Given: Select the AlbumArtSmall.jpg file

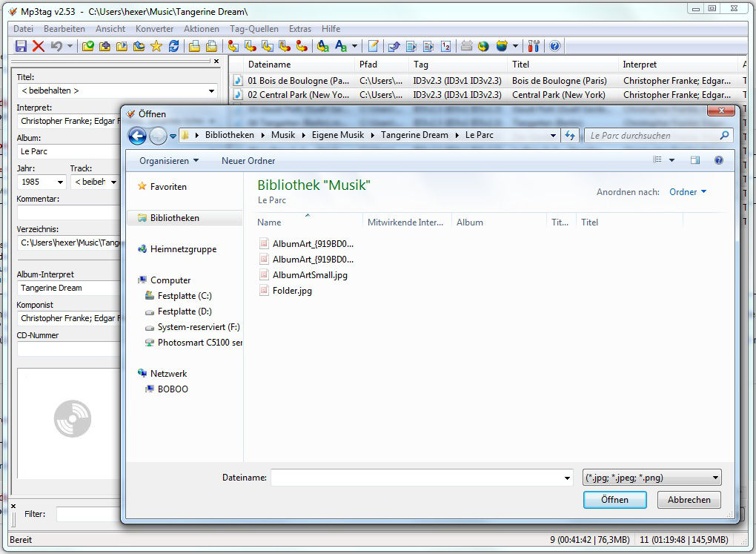Looking at the screenshot, I should (x=310, y=275).
